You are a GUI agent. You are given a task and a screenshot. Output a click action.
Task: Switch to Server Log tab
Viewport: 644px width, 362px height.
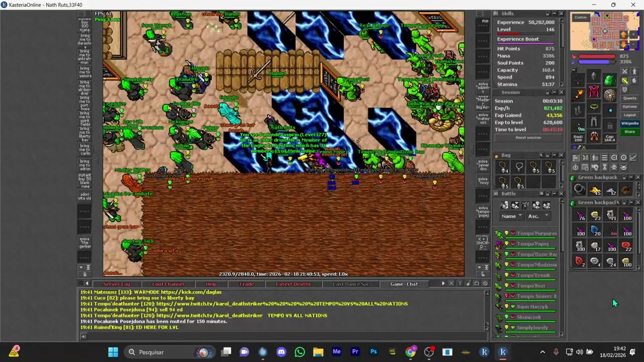click(x=117, y=284)
